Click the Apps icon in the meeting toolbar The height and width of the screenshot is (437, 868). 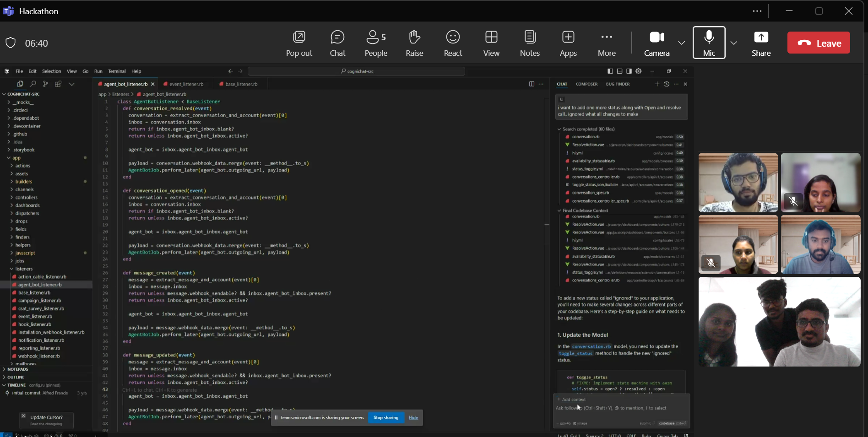tap(568, 43)
